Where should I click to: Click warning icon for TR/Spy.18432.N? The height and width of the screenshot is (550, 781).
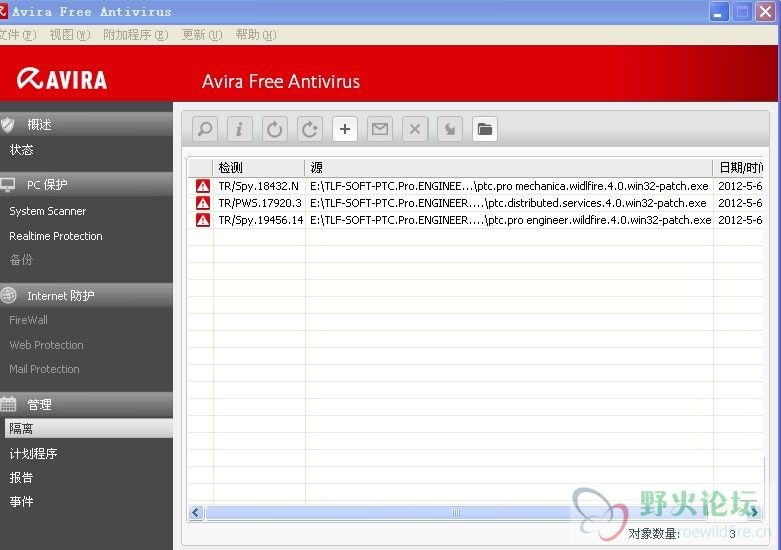click(203, 186)
